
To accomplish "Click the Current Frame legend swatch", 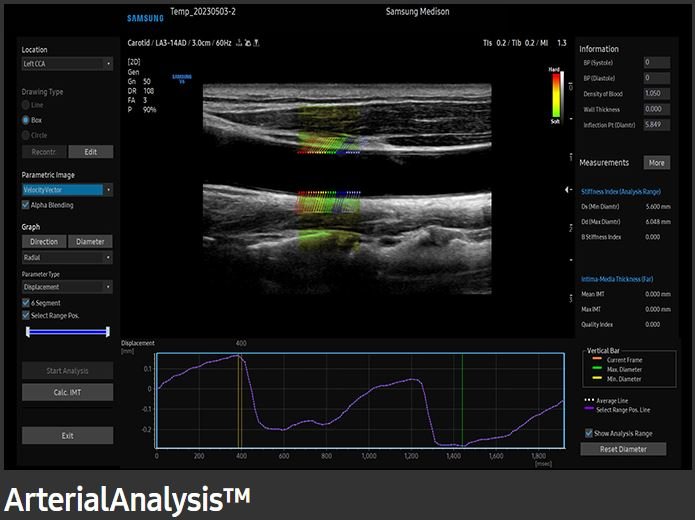I will [597, 359].
